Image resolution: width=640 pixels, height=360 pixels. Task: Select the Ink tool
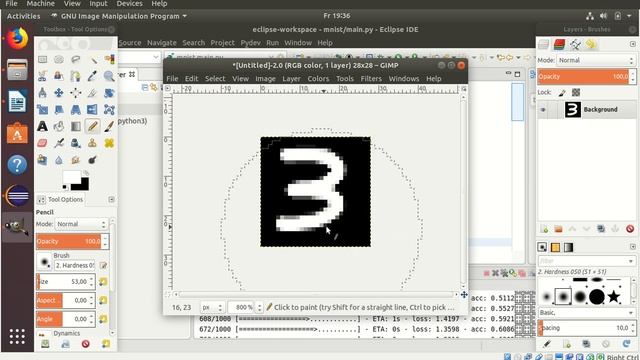tap(76, 143)
